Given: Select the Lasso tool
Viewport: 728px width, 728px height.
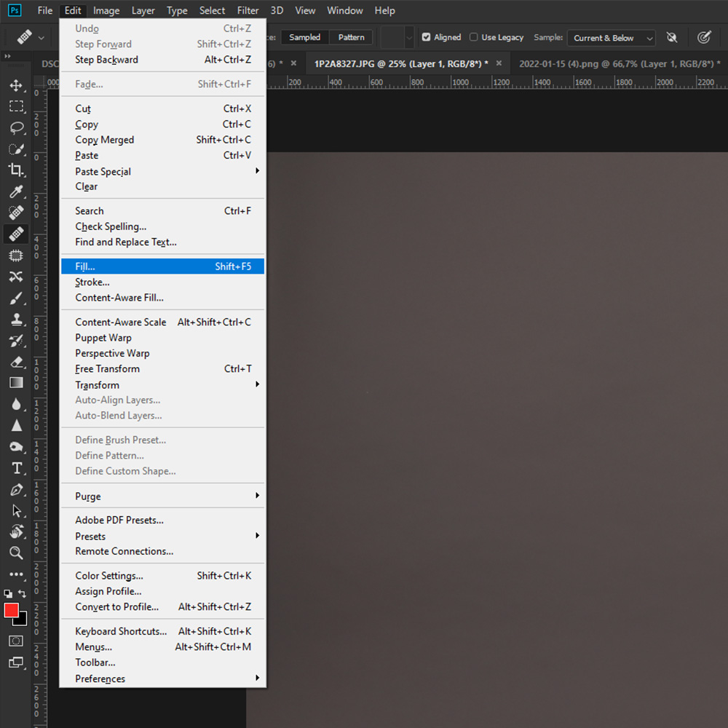Looking at the screenshot, I should [x=16, y=127].
